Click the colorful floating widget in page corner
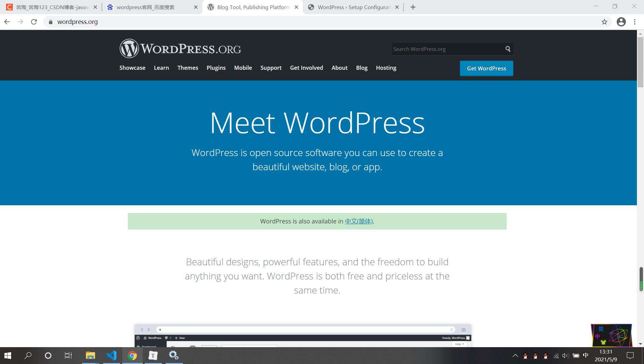The height and width of the screenshot is (364, 644). tap(611, 335)
